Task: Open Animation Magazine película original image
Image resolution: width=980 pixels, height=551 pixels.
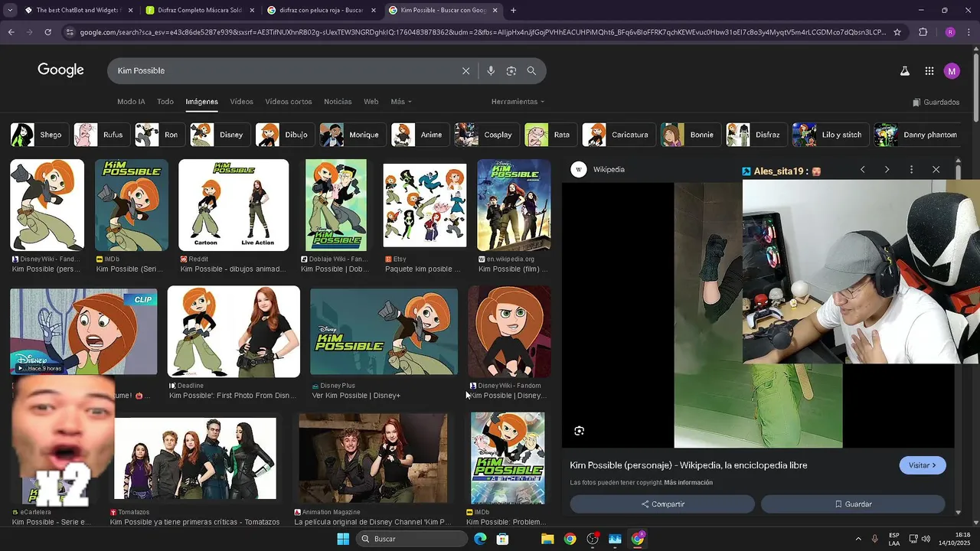Action: click(373, 458)
